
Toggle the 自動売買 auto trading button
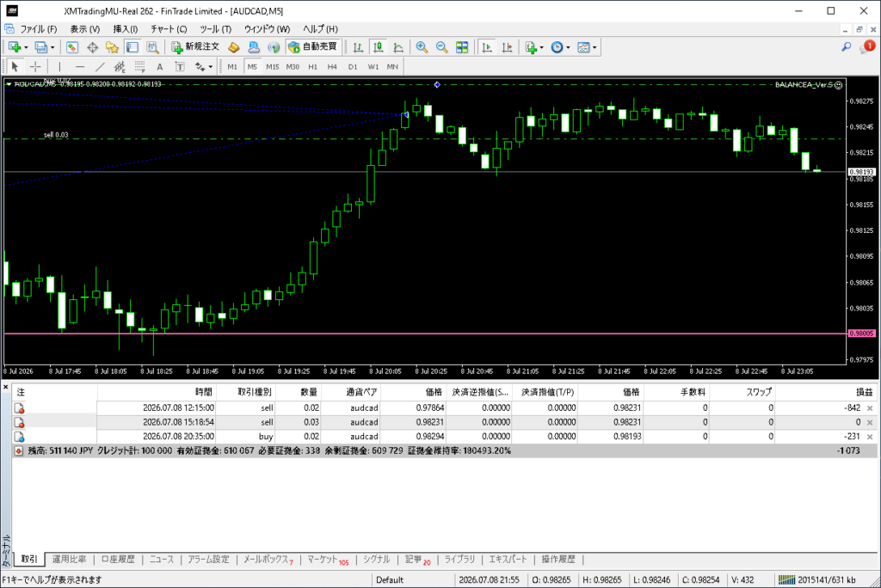tap(312, 47)
